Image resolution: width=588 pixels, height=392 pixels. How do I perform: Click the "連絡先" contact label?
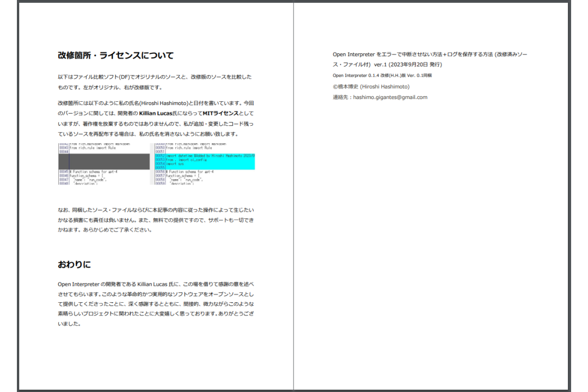[x=340, y=97]
